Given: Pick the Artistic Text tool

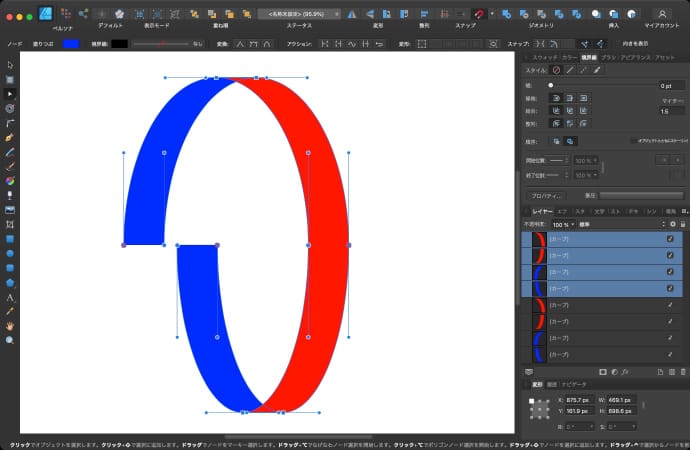Looking at the screenshot, I should [10, 297].
